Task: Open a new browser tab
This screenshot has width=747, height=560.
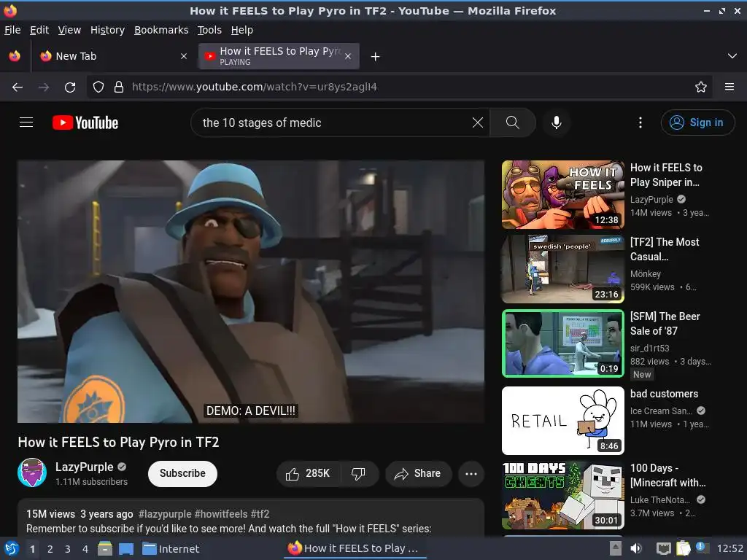Action: point(376,57)
